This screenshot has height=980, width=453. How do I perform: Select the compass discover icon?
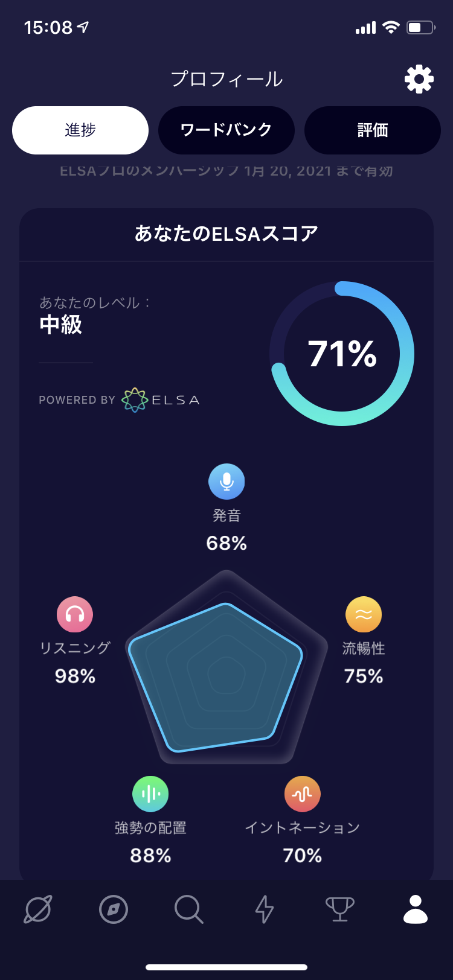[114, 909]
